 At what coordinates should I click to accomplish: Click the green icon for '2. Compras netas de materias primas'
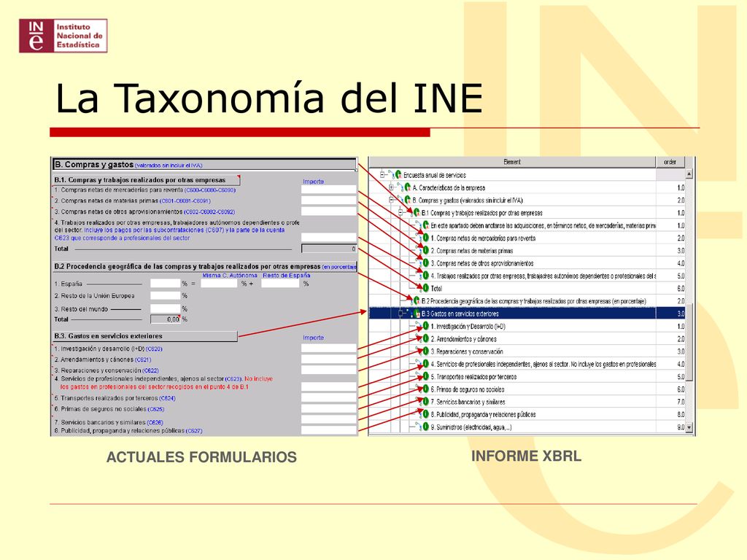coord(425,251)
